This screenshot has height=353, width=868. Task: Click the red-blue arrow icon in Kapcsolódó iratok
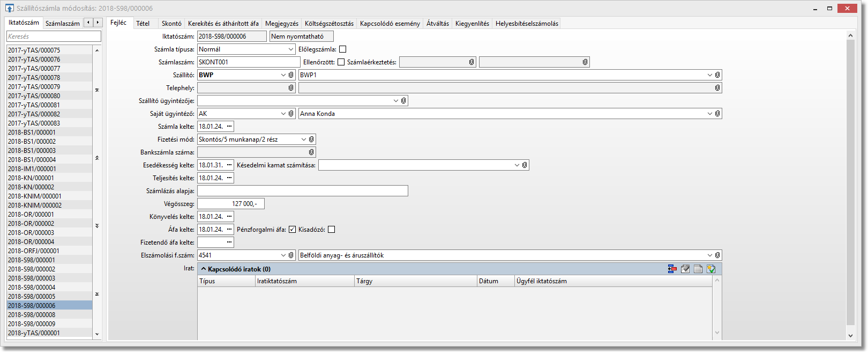point(672,269)
